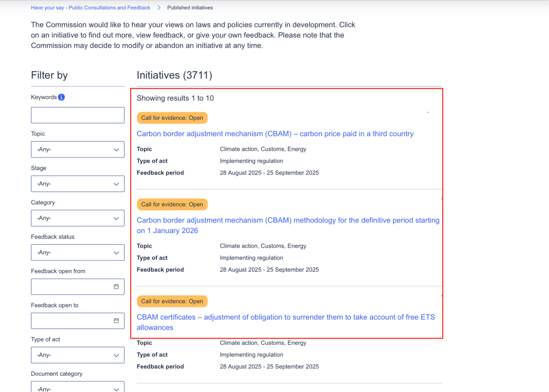The image size is (549, 392).
Task: Click third 'Call for evidence: Open' badge
Action: click(x=172, y=301)
